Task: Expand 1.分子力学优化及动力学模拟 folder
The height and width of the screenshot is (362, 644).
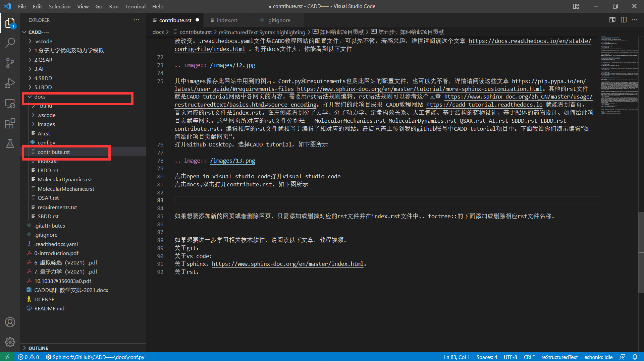Action: pyautogui.click(x=69, y=50)
